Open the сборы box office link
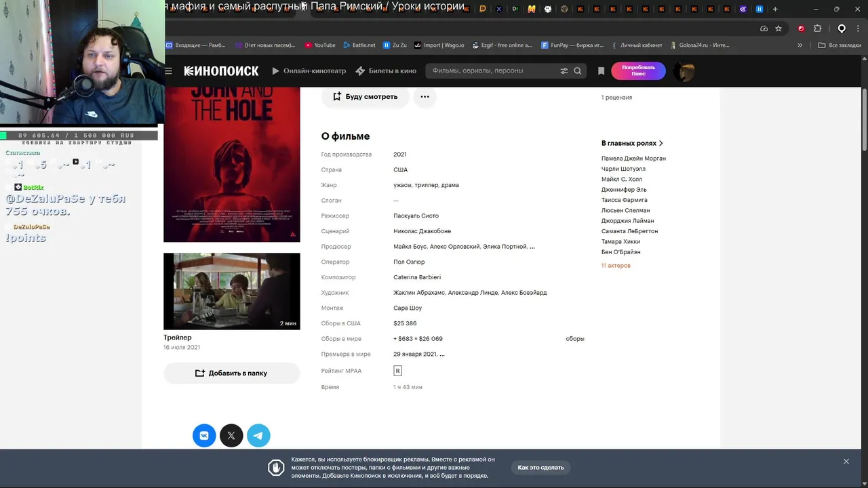Image resolution: width=868 pixels, height=488 pixels. tap(575, 339)
